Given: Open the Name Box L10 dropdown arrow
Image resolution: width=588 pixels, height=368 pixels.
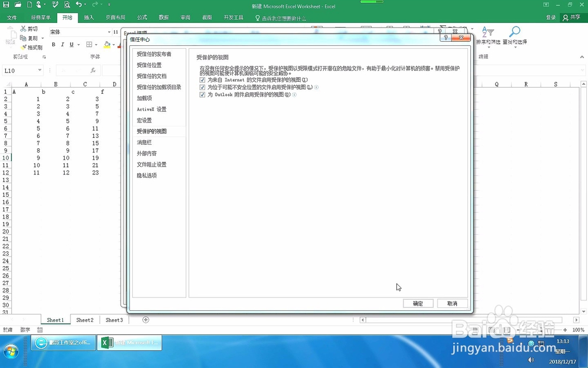Looking at the screenshot, I should pyautogui.click(x=39, y=70).
